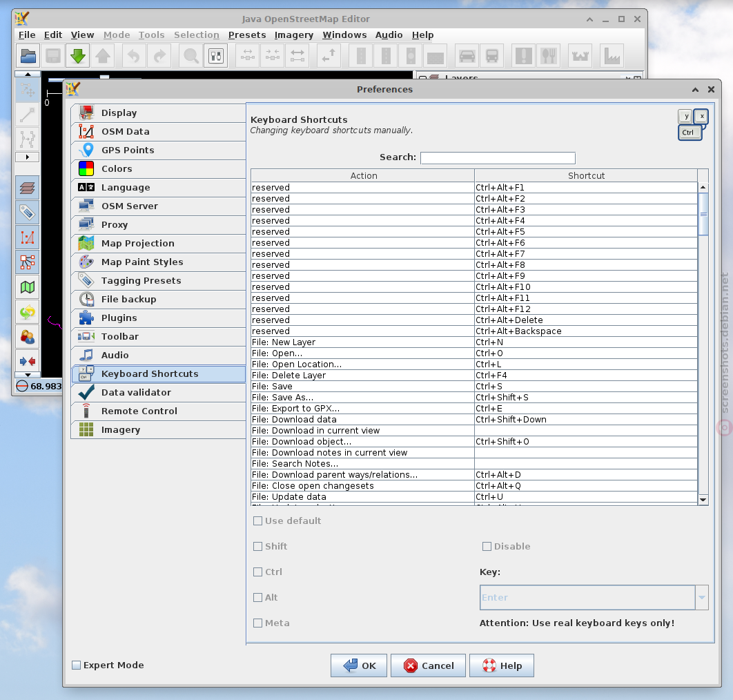733x700 pixels.
Task: Open the Imagery menu
Action: (x=293, y=35)
